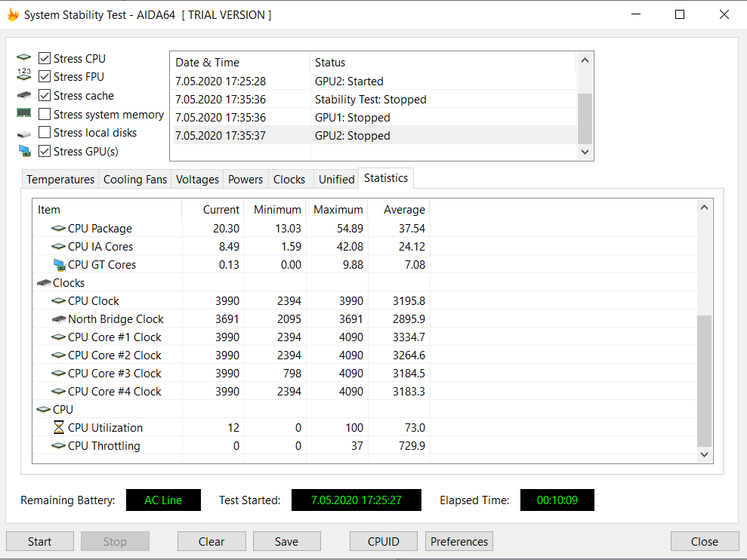This screenshot has width=747, height=560.
Task: Click the scroll down arrow in the log list
Action: click(x=585, y=152)
